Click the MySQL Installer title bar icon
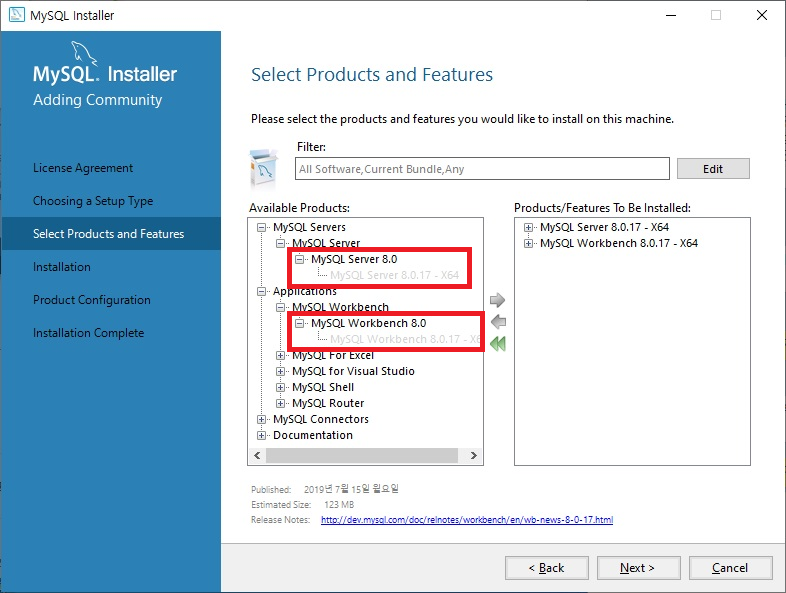This screenshot has height=593, width=786. [17, 15]
